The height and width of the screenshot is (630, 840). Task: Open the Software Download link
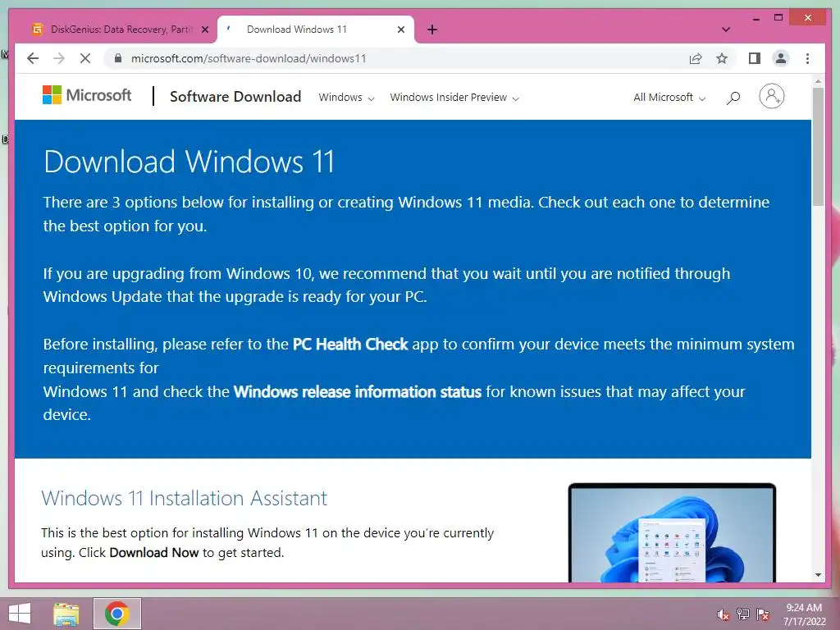click(x=235, y=97)
